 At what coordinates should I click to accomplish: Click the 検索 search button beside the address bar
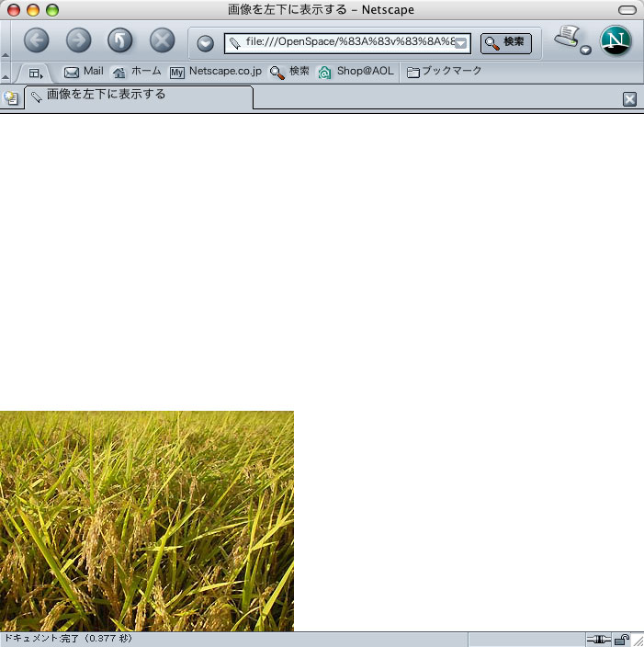506,43
